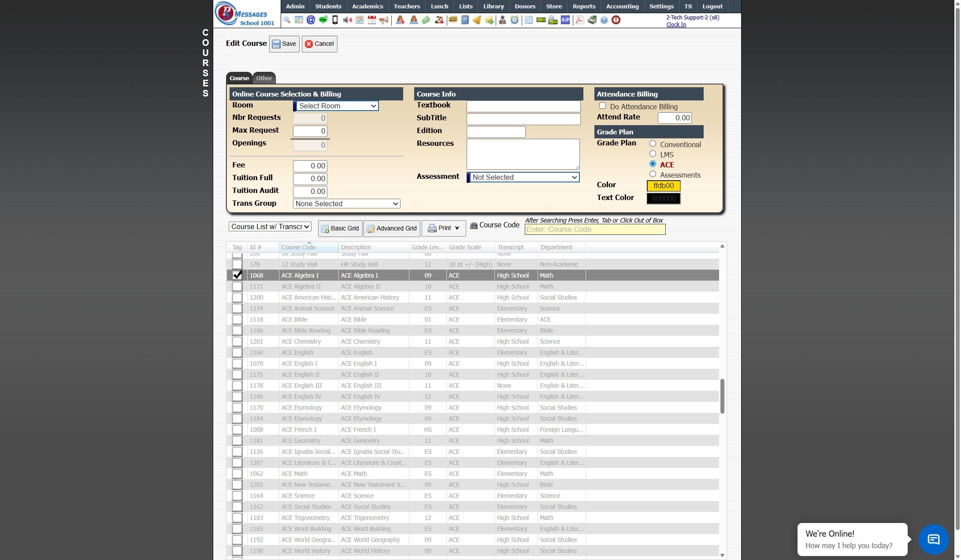Screen dimensions: 961x560
Task: Open the Trans Group dropdown
Action: click(346, 204)
